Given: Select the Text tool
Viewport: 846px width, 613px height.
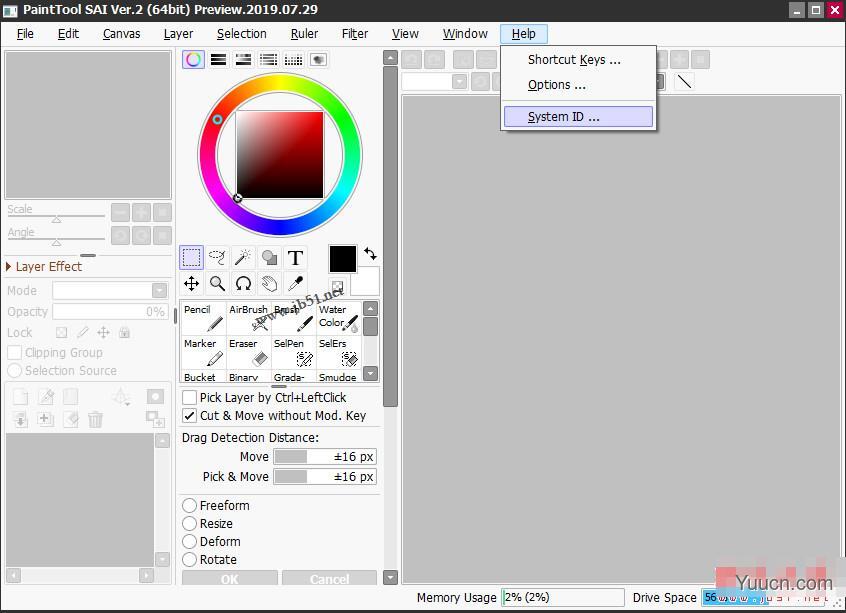Looking at the screenshot, I should 295,258.
